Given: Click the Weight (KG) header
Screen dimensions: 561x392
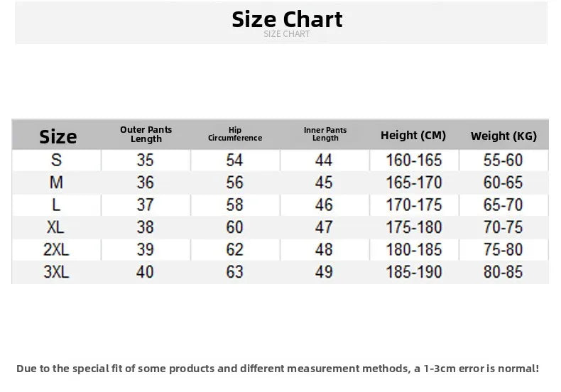Looking at the screenshot, I should (x=503, y=136).
